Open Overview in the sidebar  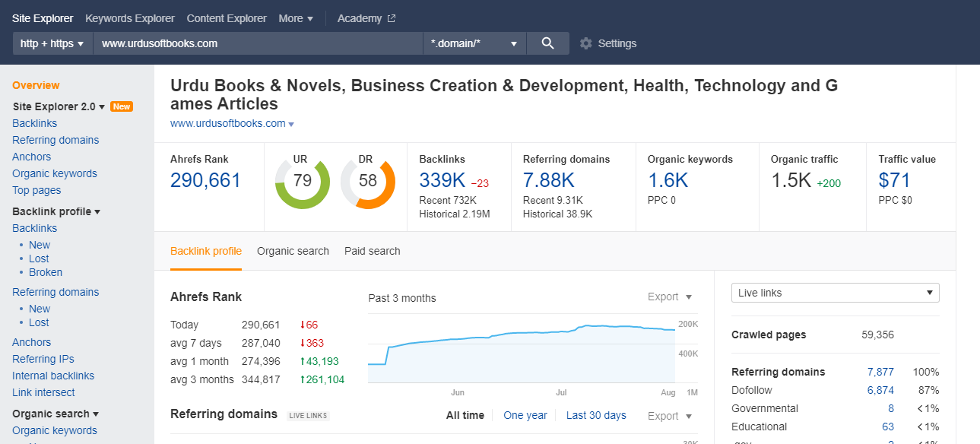[x=36, y=85]
